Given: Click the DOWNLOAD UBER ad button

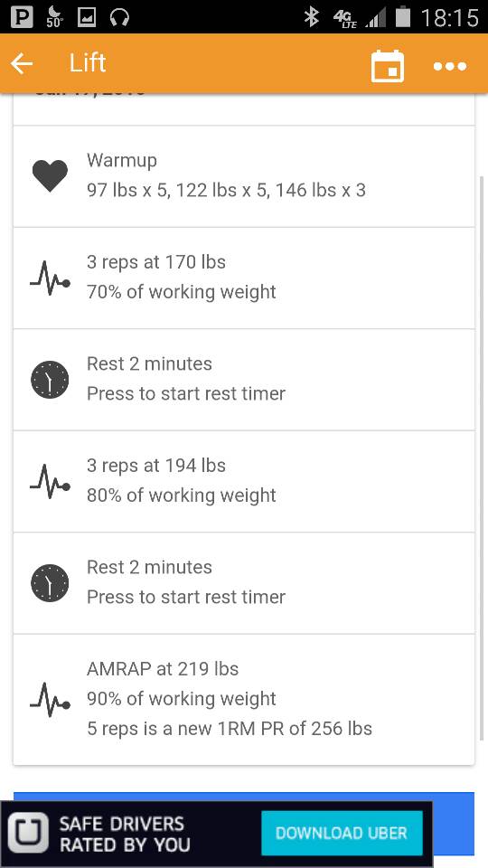Looking at the screenshot, I should point(342,833).
